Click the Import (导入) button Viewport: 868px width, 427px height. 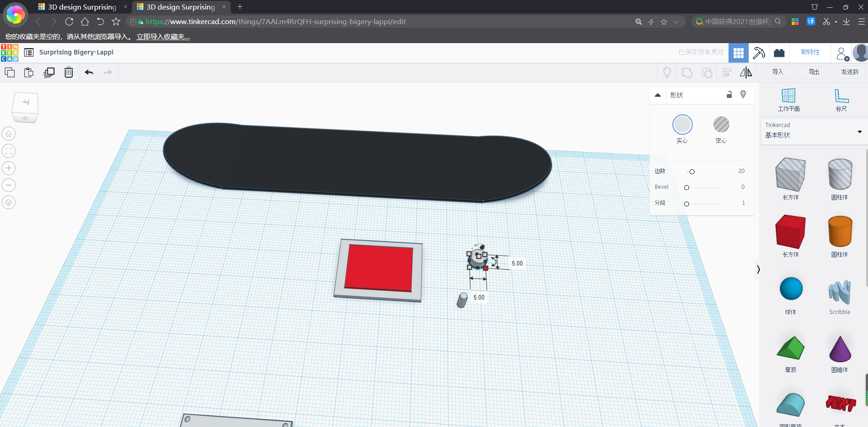tap(778, 72)
